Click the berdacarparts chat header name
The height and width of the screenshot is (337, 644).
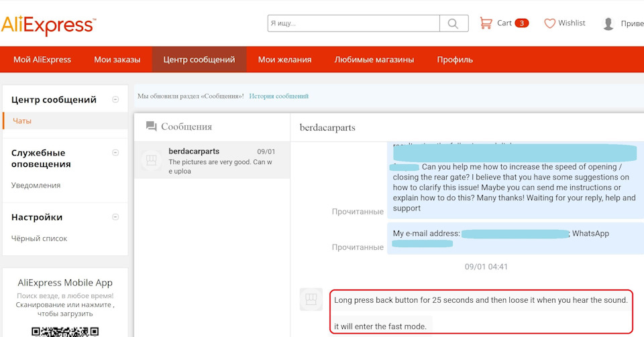(x=327, y=127)
